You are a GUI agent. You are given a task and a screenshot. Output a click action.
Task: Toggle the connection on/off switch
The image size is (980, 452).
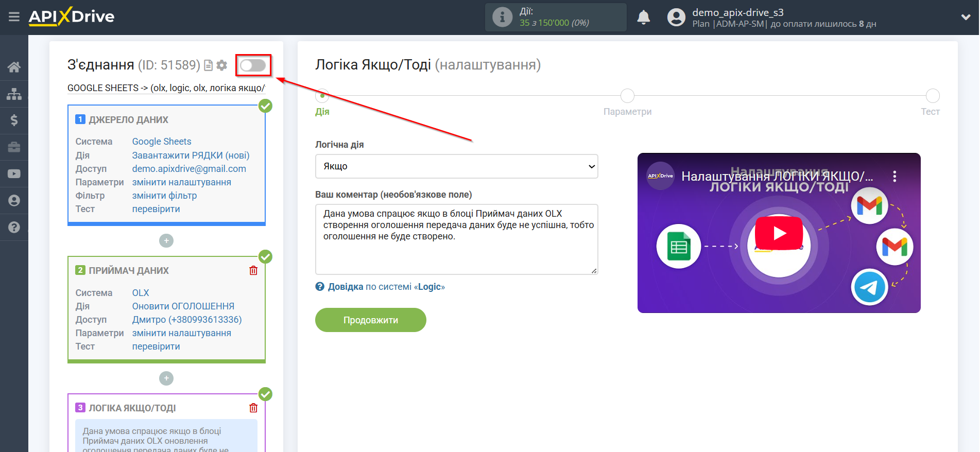253,65
